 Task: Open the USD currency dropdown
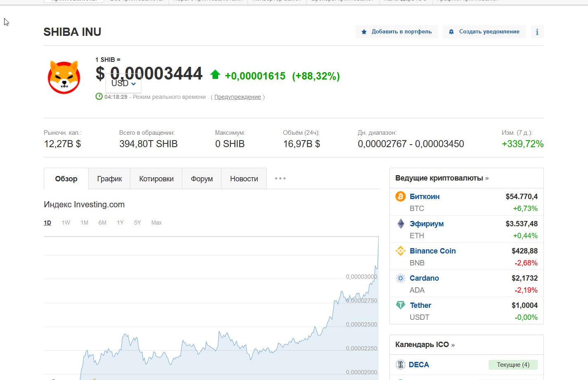point(123,84)
